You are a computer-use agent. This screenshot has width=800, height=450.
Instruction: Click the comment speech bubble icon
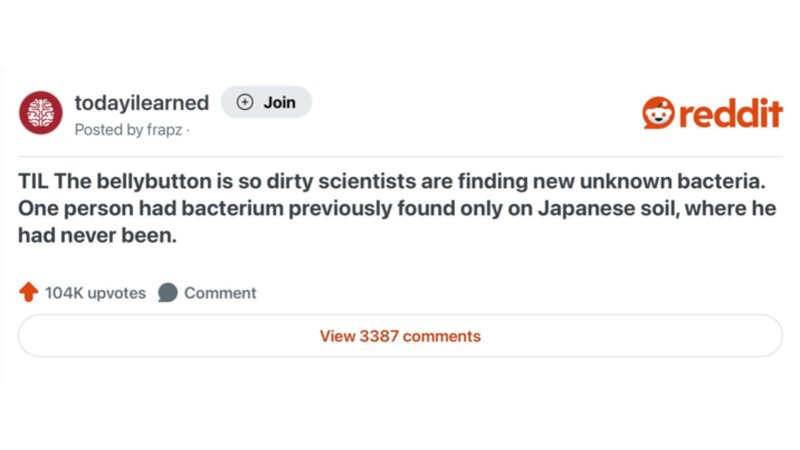click(x=168, y=293)
